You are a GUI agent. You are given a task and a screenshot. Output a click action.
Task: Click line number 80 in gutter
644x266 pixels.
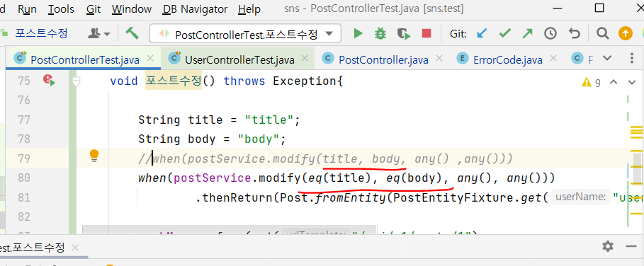[x=24, y=178]
